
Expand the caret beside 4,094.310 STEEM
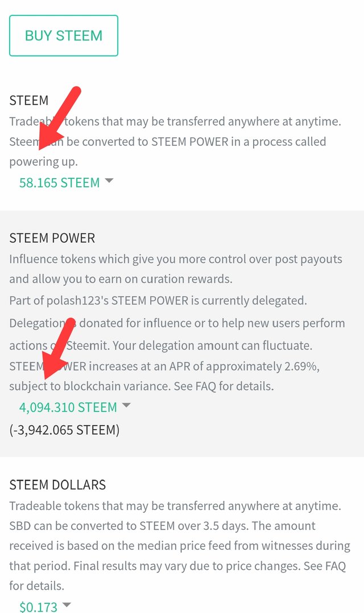(126, 405)
